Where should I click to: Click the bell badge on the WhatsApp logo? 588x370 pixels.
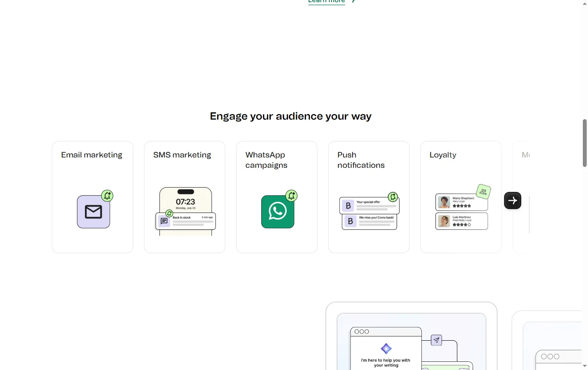[291, 196]
